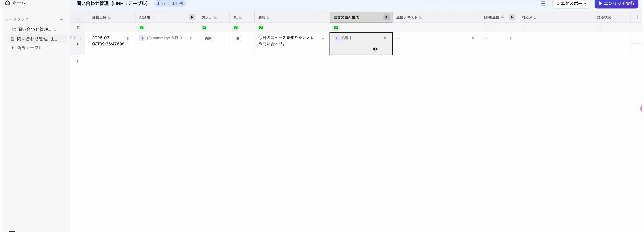Click green checkmark under AI分類 column
This screenshot has height=232, width=644.
click(142, 28)
